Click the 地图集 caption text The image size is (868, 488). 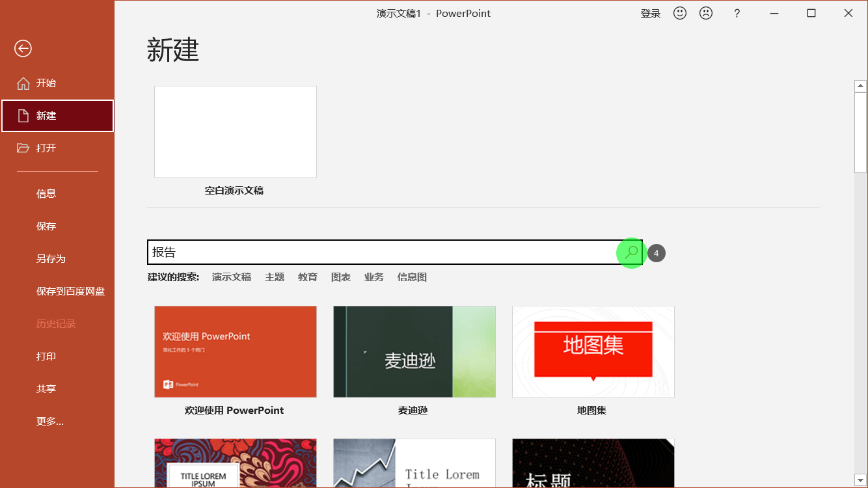592,411
